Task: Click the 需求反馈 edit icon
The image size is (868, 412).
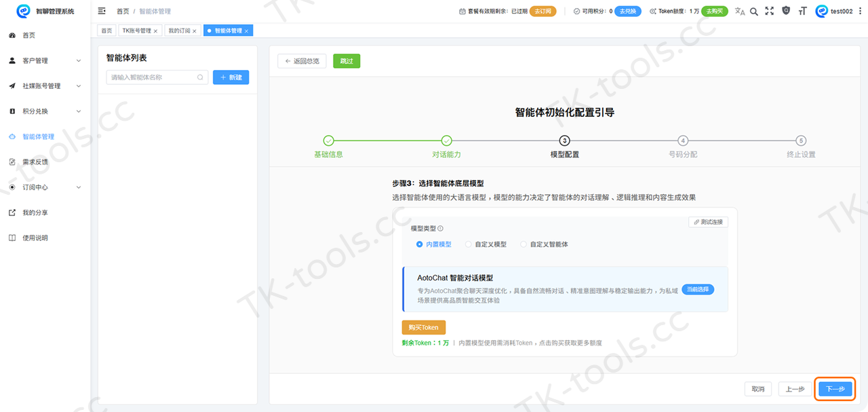Action: coord(12,162)
